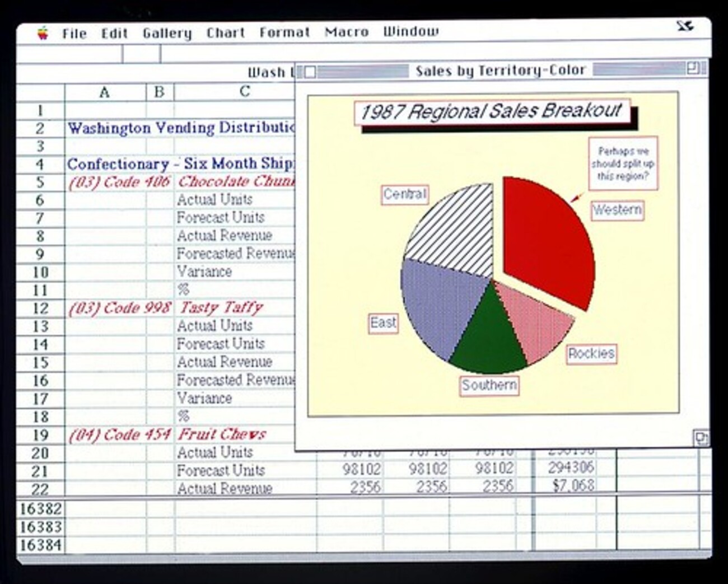
Task: Select column C header
Action: [x=245, y=92]
